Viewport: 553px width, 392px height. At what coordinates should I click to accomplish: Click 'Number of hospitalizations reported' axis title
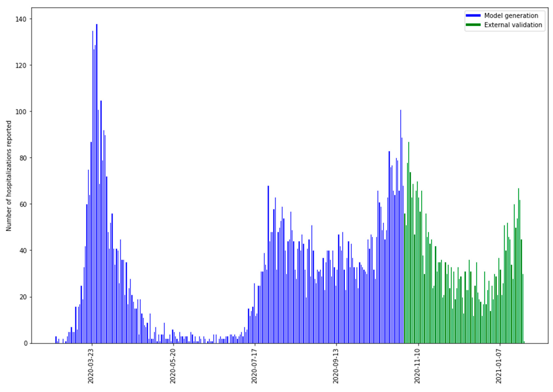[x=9, y=176]
